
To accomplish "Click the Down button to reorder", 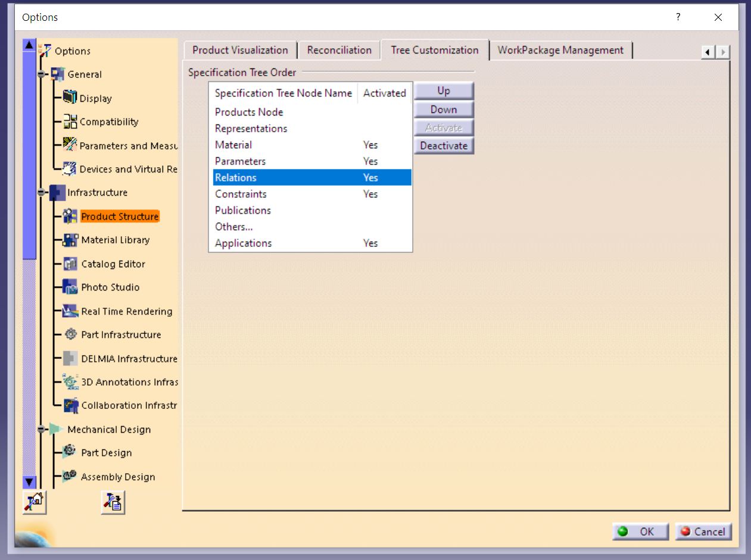I will pyautogui.click(x=444, y=110).
